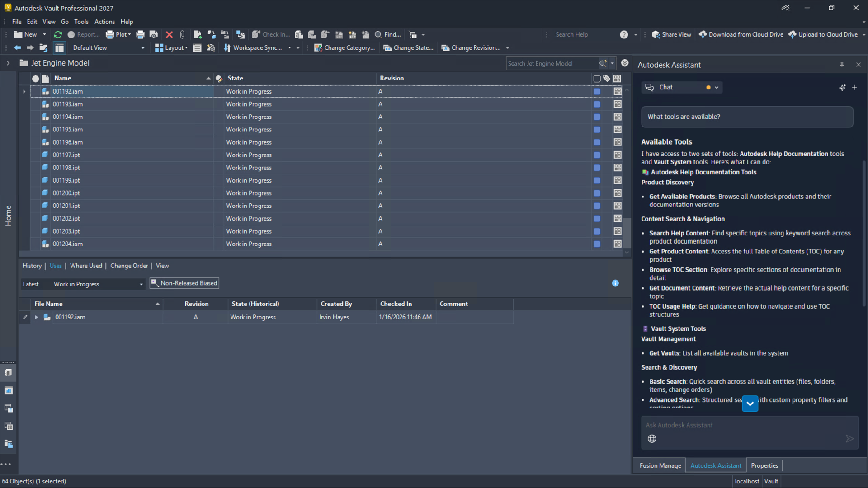Pin the Autodesk Assistant panel
This screenshot has height=488, width=868.
(842, 65)
